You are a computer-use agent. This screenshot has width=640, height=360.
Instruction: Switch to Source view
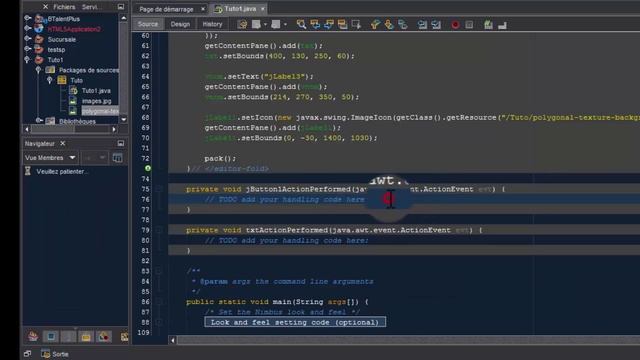tap(148, 24)
